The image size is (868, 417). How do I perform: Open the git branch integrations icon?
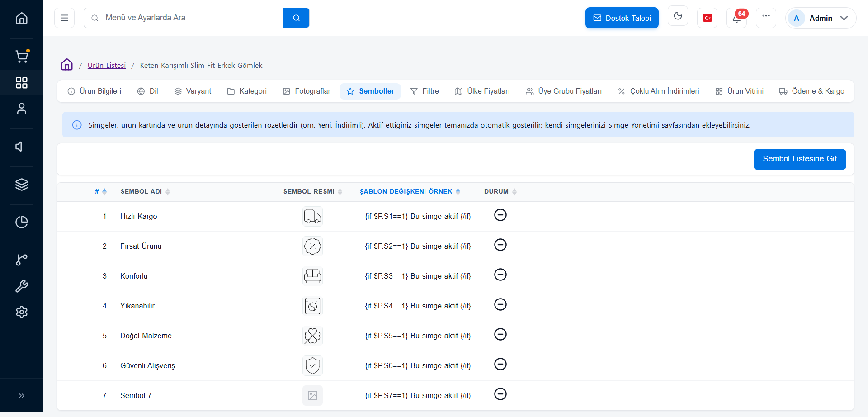[22, 260]
